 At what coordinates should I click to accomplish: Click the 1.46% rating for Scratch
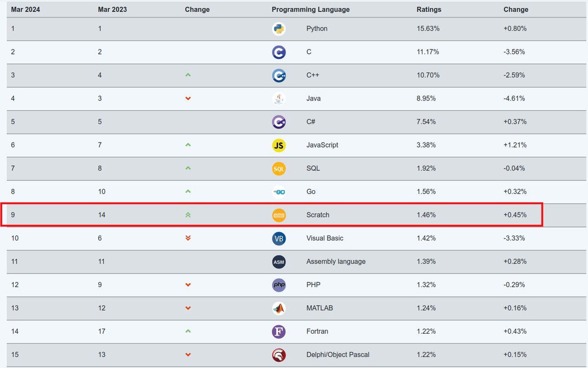[426, 215]
